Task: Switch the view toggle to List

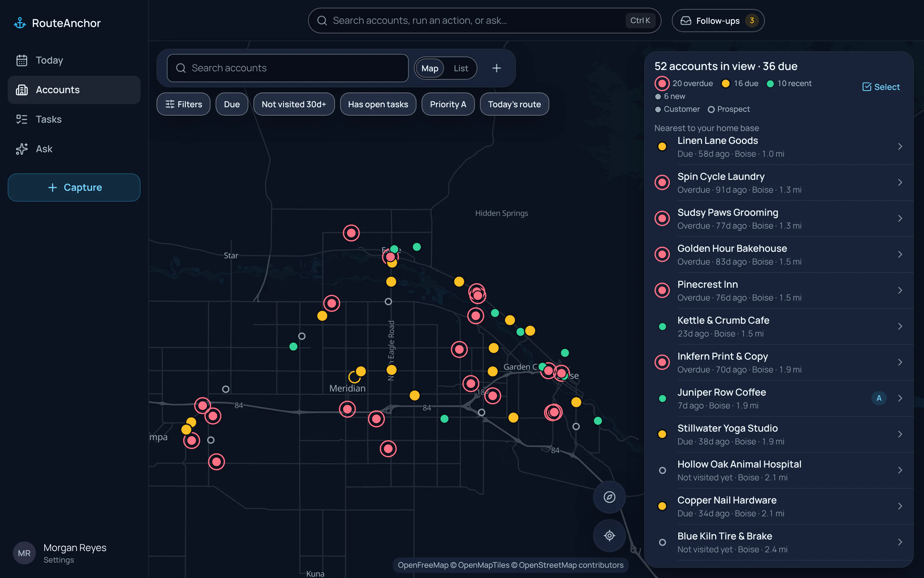Action: click(461, 68)
